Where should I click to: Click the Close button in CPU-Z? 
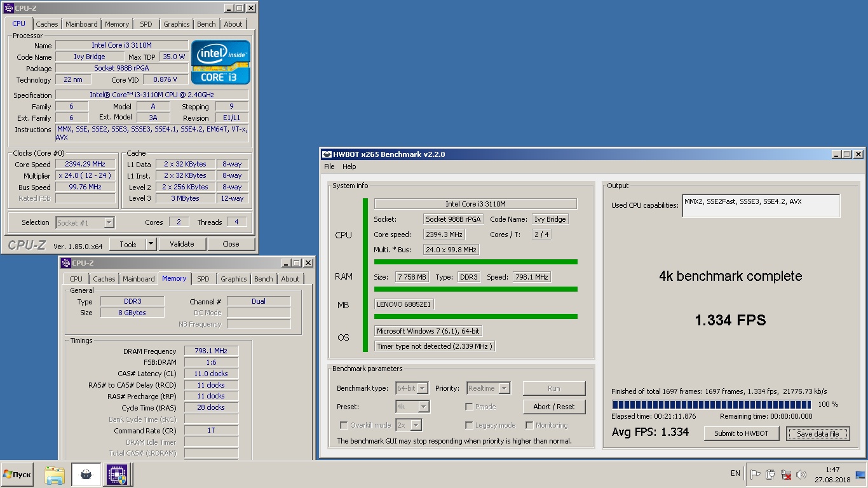tap(231, 244)
